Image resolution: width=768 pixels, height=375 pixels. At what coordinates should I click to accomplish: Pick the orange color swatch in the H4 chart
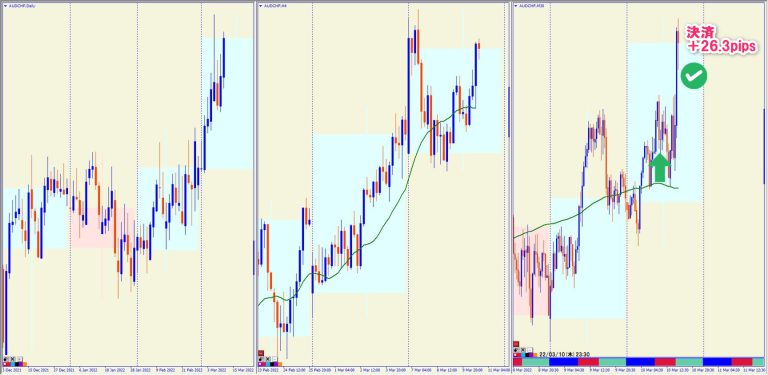pyautogui.click(x=280, y=364)
